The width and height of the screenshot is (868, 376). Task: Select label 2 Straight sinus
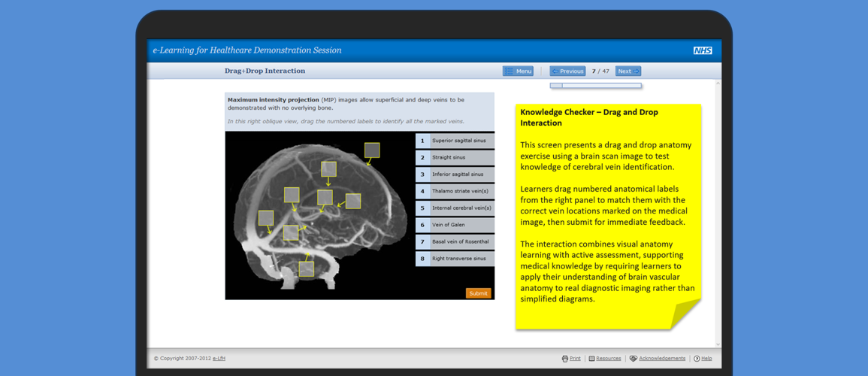pos(455,158)
